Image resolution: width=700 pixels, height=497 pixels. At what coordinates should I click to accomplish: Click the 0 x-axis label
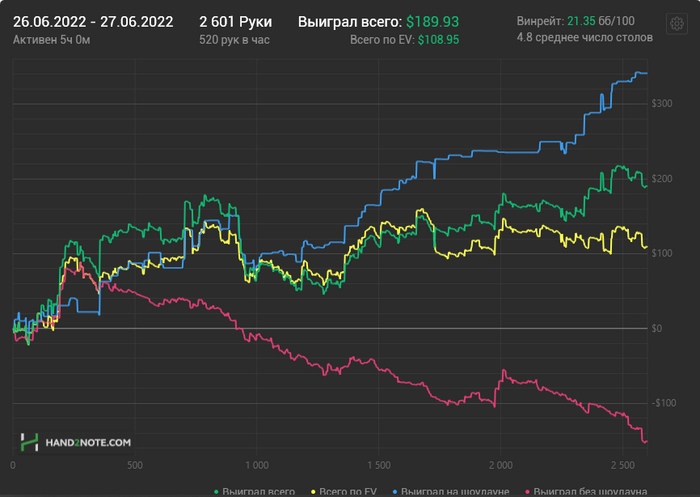click(x=13, y=466)
